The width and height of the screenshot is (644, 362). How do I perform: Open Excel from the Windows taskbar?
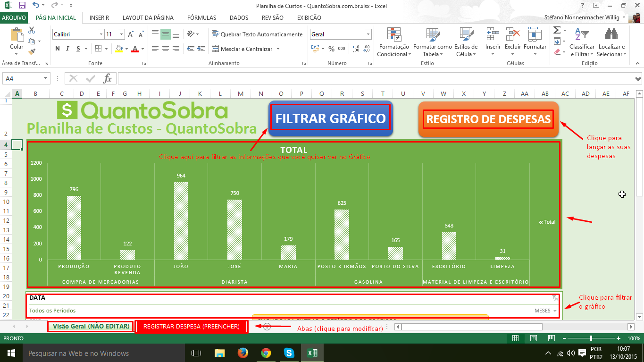pos(312,353)
